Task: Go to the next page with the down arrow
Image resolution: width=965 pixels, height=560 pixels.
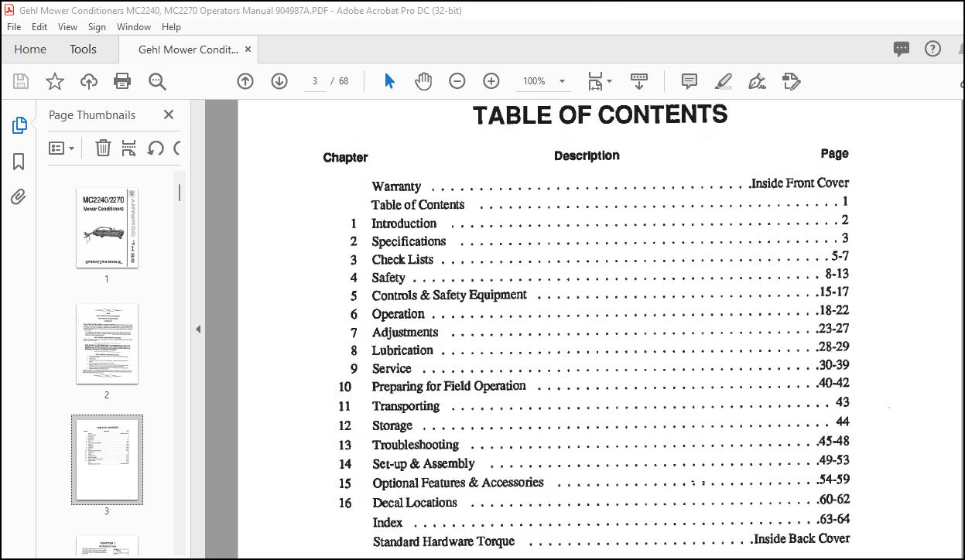Action: 279,81
